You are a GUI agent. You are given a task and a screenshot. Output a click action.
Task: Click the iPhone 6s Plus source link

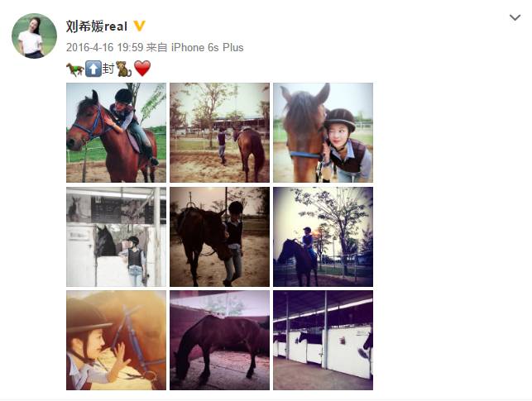pos(208,47)
